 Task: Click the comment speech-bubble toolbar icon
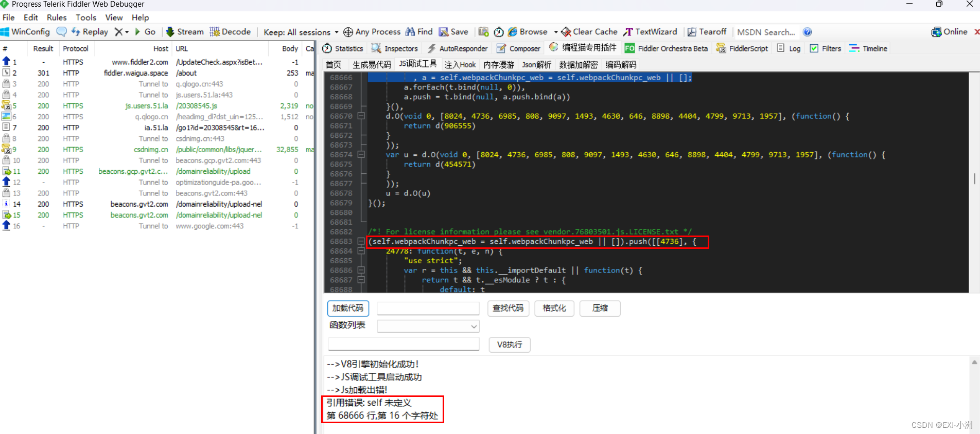click(61, 32)
